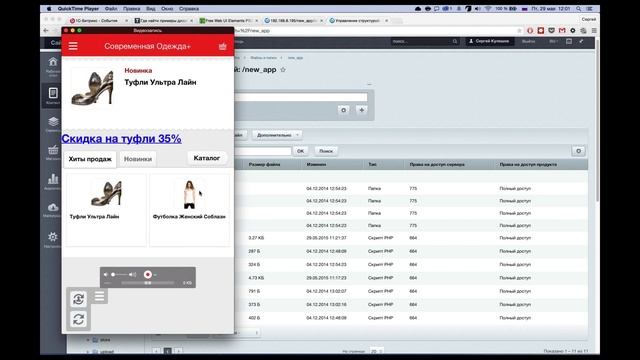This screenshot has height=360, width=640.
Task: Click the Gmail extension icon in browser toolbar
Action: click(x=562, y=31)
